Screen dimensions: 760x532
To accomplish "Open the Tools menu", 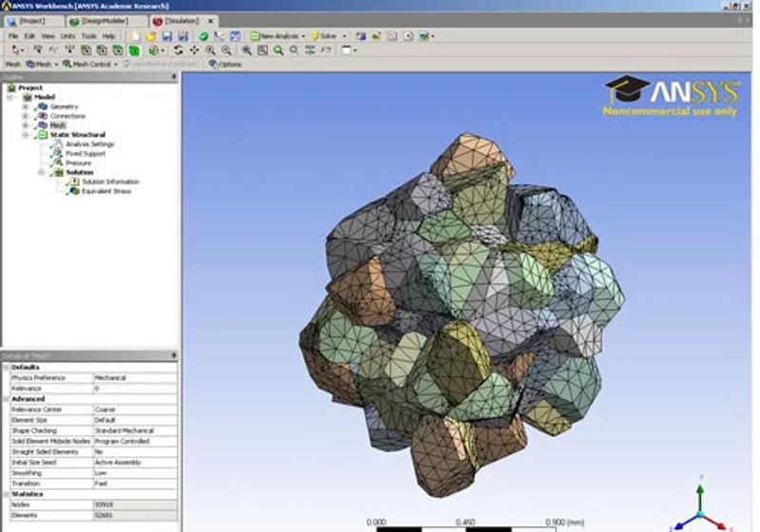I will 88,36.
